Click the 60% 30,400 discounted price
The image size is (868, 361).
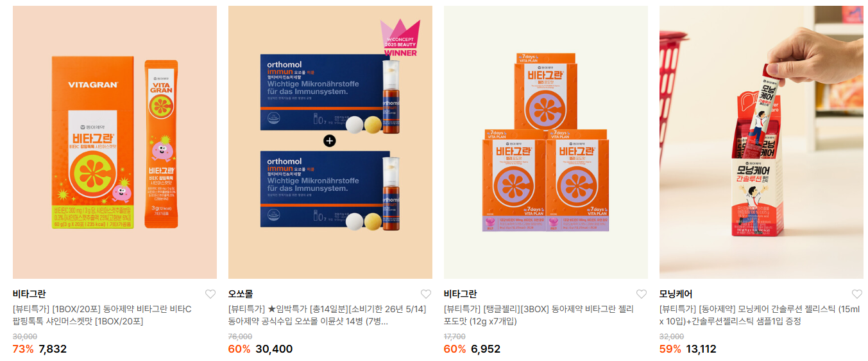pos(260,349)
